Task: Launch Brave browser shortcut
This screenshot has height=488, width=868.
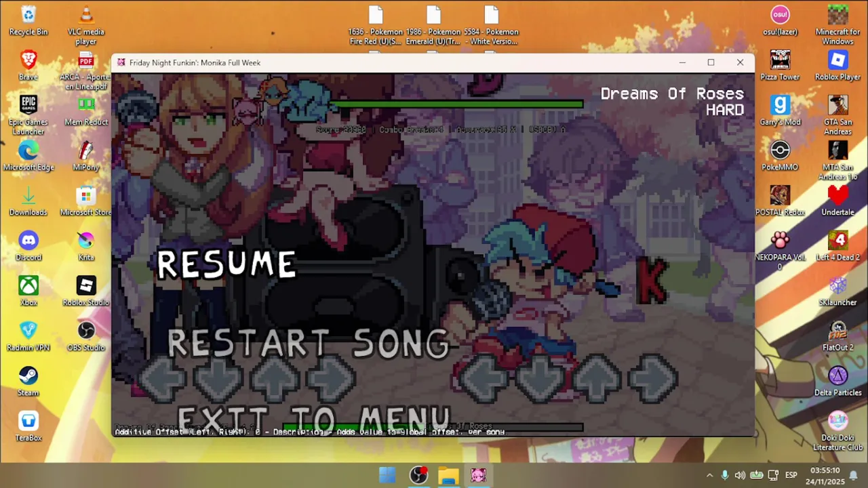Action: (28, 65)
